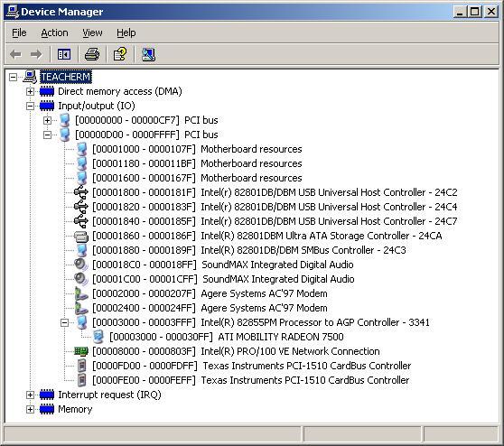Click the Input/output (IO) chip icon

(47, 106)
